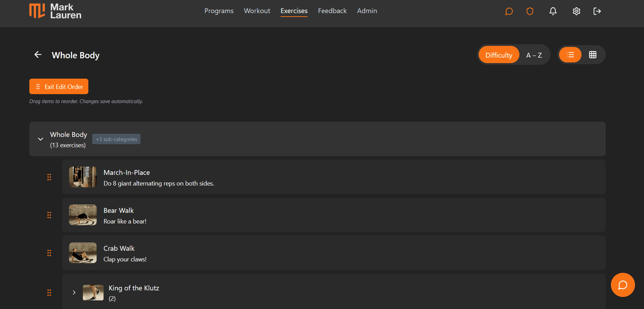This screenshot has height=309, width=644.
Task: Sort exercises by Difficulty
Action: [499, 55]
